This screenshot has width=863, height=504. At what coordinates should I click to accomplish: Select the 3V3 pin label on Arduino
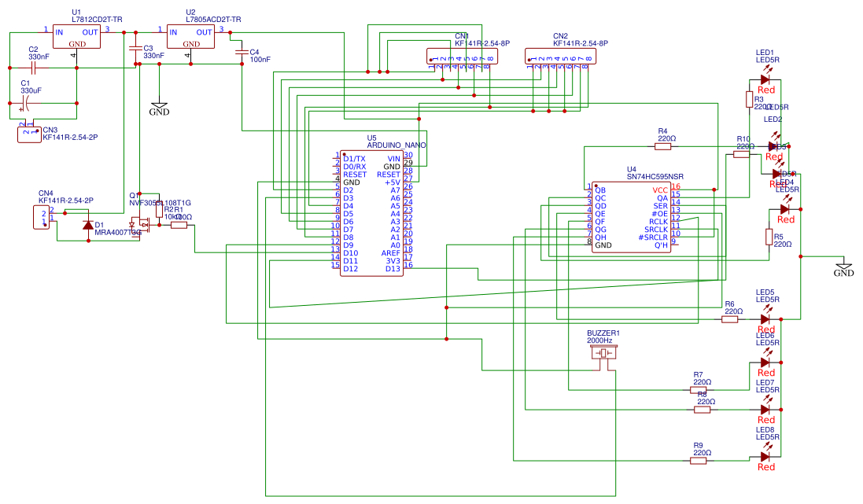393,261
